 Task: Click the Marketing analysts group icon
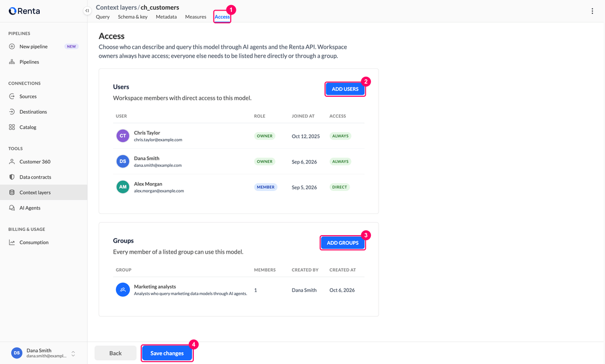coord(123,290)
